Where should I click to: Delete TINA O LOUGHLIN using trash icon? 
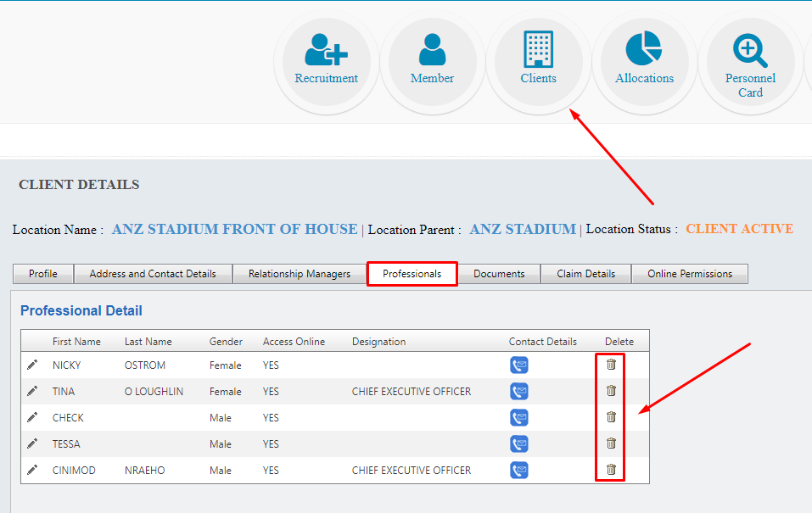click(x=611, y=390)
